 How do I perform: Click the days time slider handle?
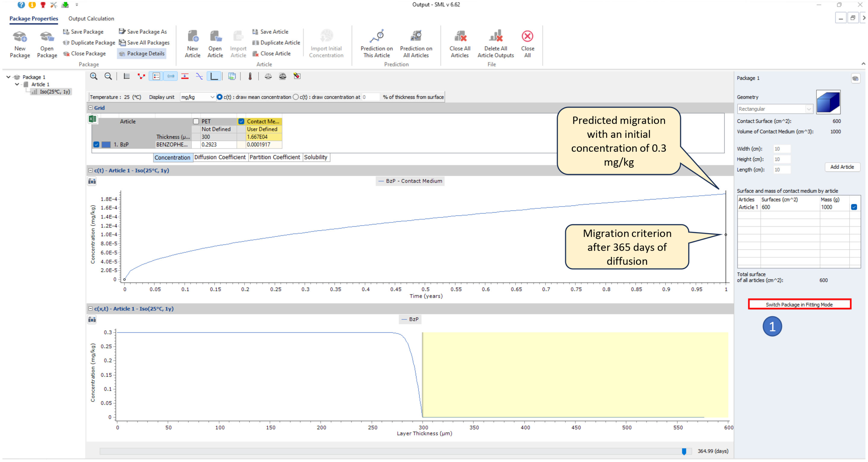pyautogui.click(x=684, y=451)
